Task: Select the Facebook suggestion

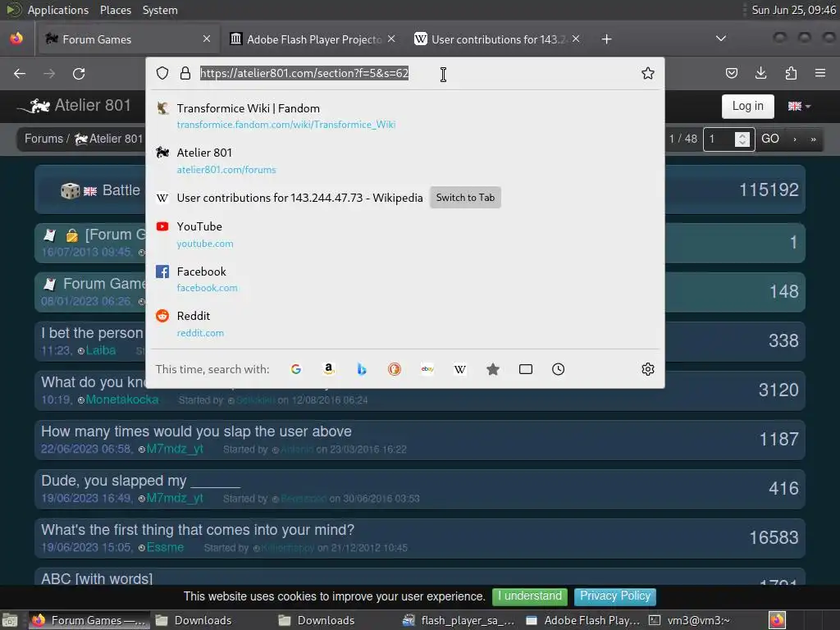Action: [x=405, y=279]
